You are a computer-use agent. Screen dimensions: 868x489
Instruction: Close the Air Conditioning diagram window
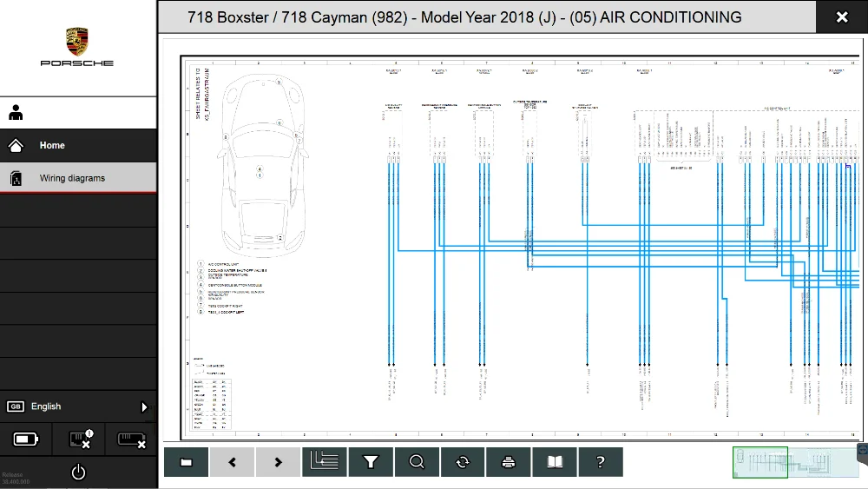(842, 17)
